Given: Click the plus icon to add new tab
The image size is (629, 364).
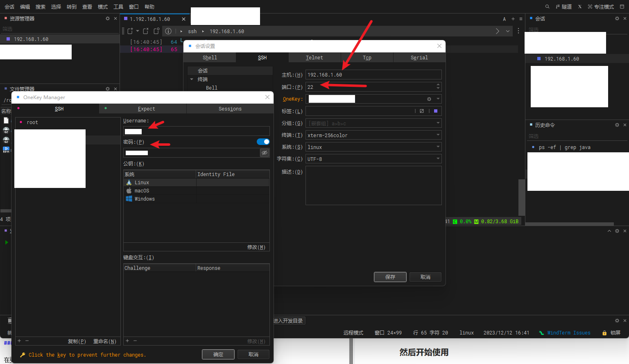Looking at the screenshot, I should click(x=513, y=19).
